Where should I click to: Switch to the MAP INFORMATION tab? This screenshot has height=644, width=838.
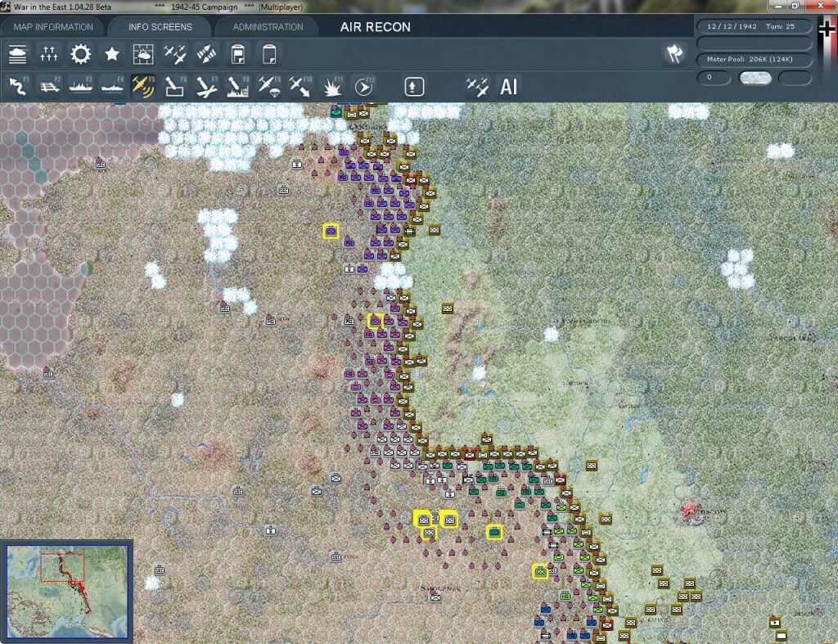click(x=53, y=27)
